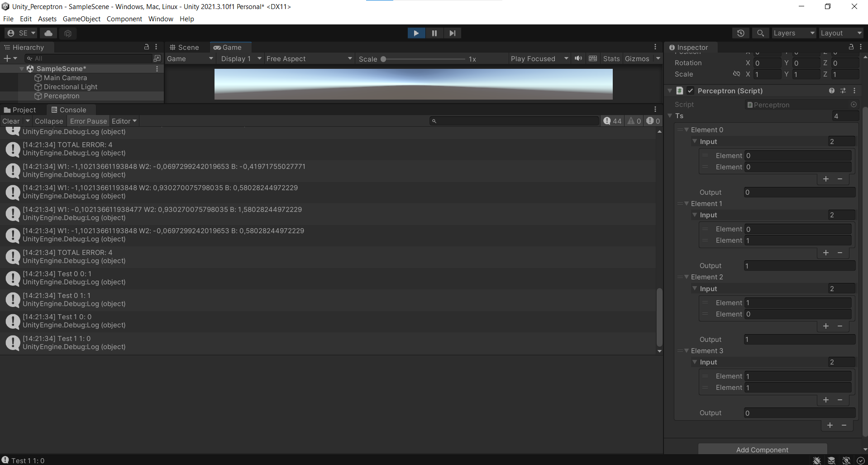
Task: Open the Free Aspect dropdown
Action: 309,58
